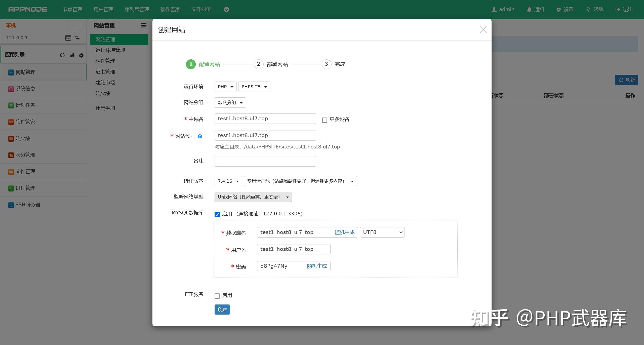Enable FTP服务 by checking 启用
The height and width of the screenshot is (345, 644).
pyautogui.click(x=217, y=295)
